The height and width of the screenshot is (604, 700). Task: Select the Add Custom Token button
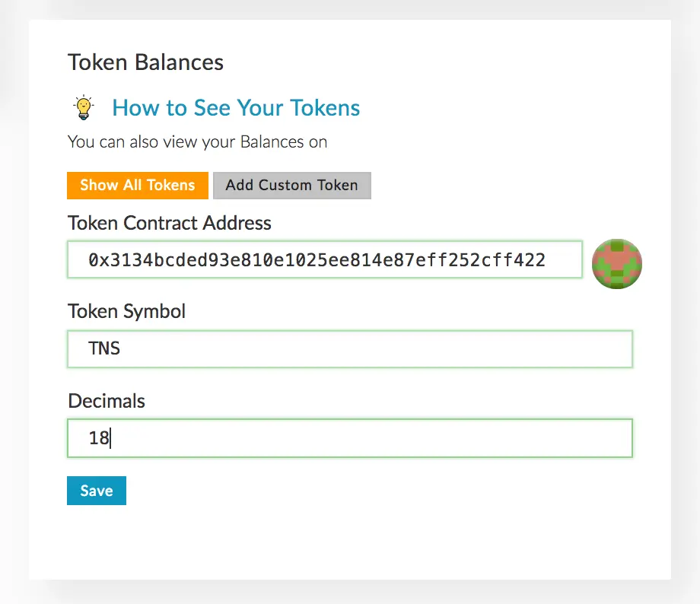point(291,185)
